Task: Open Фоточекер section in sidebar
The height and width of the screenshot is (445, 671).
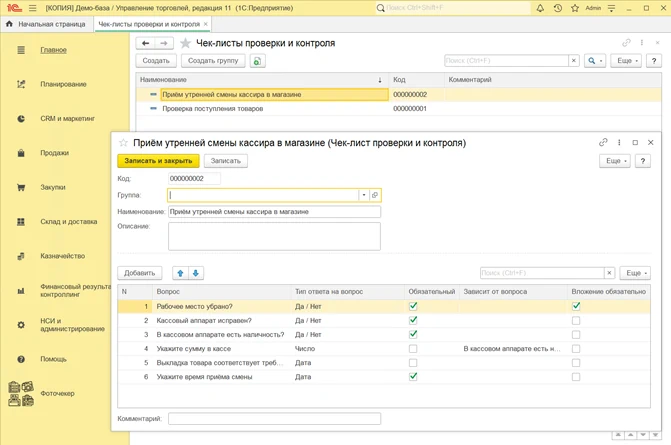Action: [x=57, y=393]
